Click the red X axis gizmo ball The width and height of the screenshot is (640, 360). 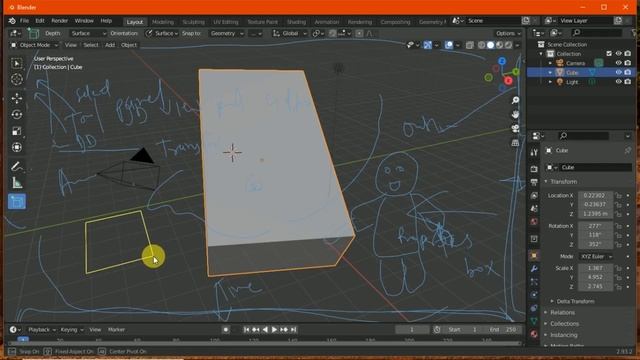click(x=508, y=81)
